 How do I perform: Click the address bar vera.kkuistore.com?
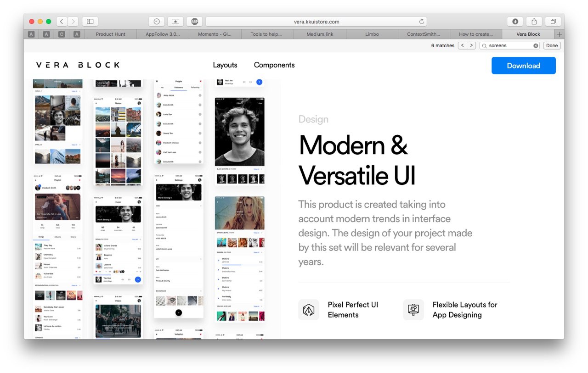tap(316, 22)
